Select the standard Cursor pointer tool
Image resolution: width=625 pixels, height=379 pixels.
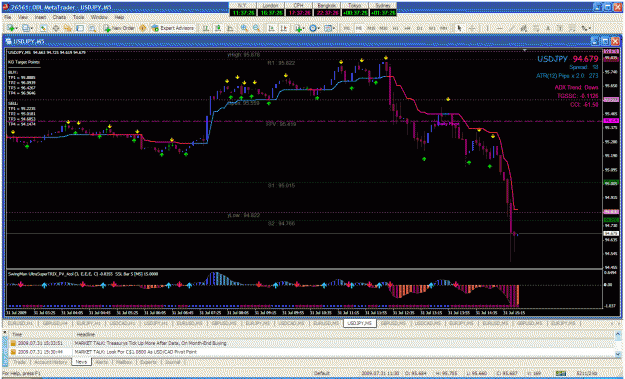coord(459,28)
